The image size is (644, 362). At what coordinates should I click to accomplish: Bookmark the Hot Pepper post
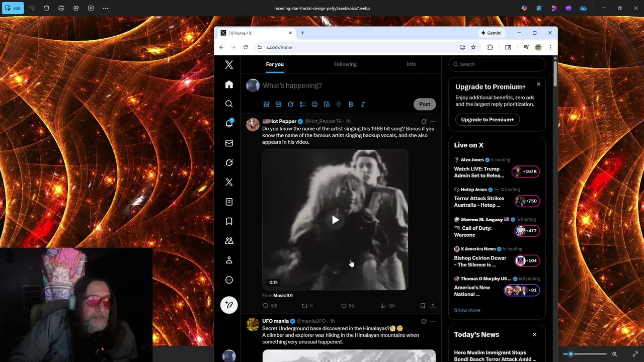(x=423, y=306)
